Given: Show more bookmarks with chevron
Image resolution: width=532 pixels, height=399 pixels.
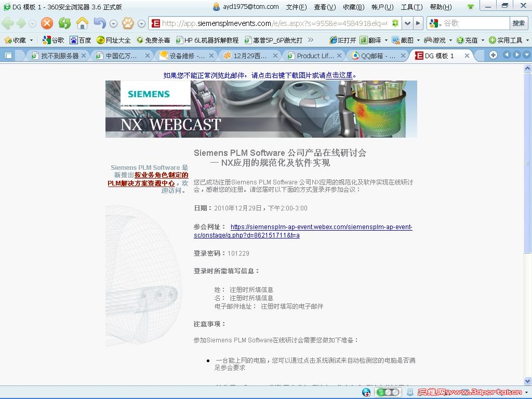Looking at the screenshot, I should [311, 40].
